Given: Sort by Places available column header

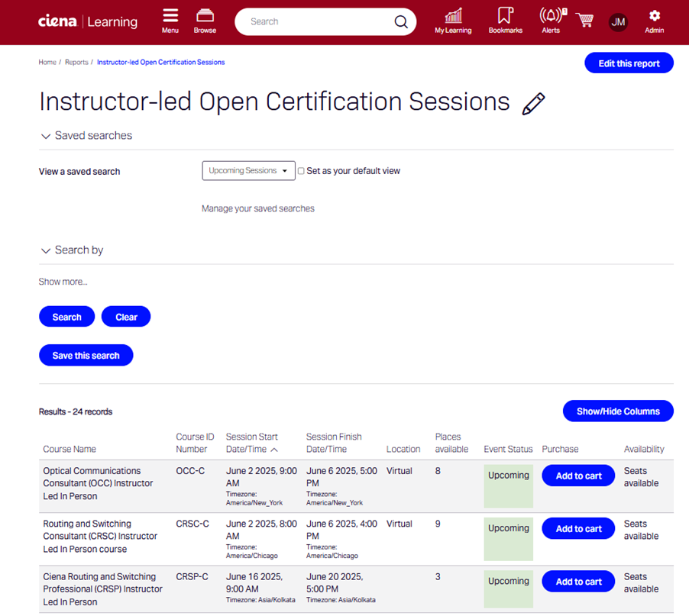Looking at the screenshot, I should pos(451,443).
